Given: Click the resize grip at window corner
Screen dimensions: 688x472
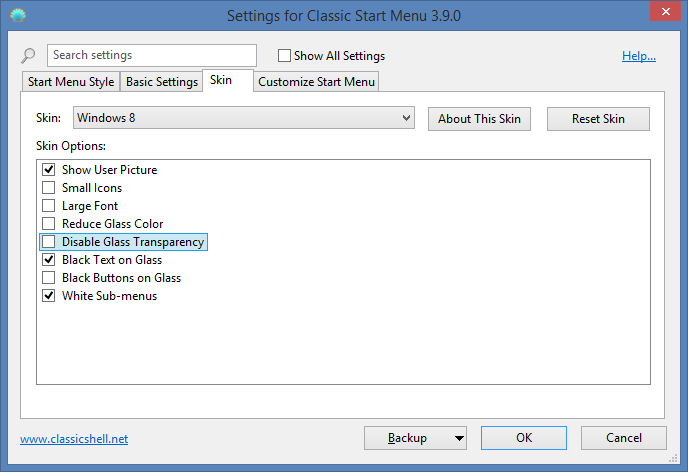Looking at the screenshot, I should click(x=673, y=458).
